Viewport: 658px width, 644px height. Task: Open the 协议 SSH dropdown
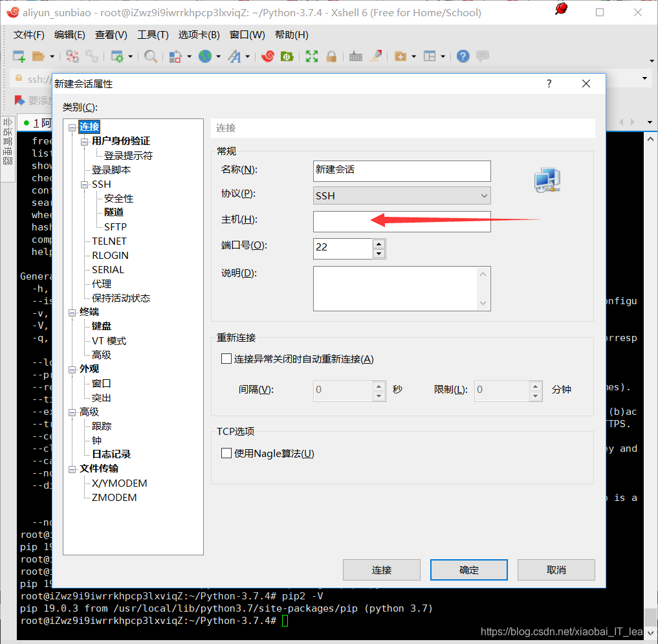point(402,195)
